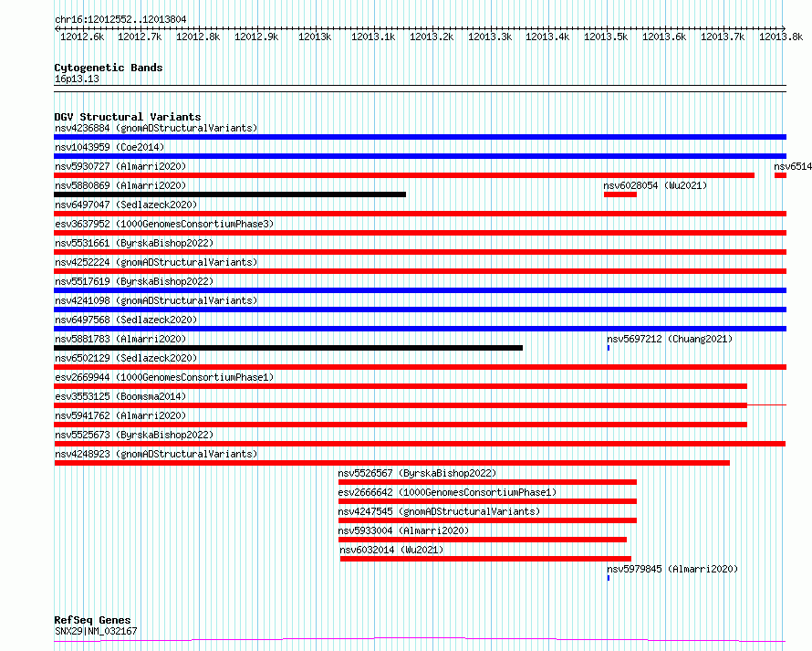Select the esv3553125 Boomsma2014 label
Viewport: 812px width, 651px height.
click(120, 396)
